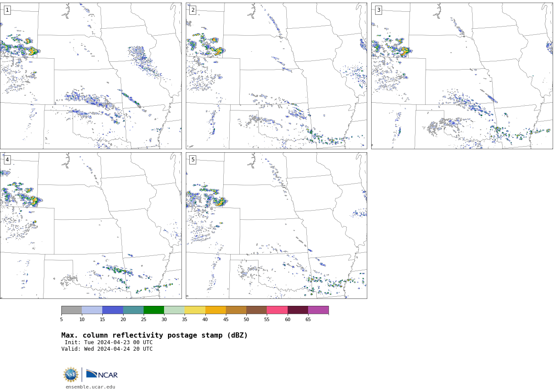The width and height of the screenshot is (557, 392).
Task: Click the maroon 60-65 dBZ swatch
Action: click(x=298, y=310)
